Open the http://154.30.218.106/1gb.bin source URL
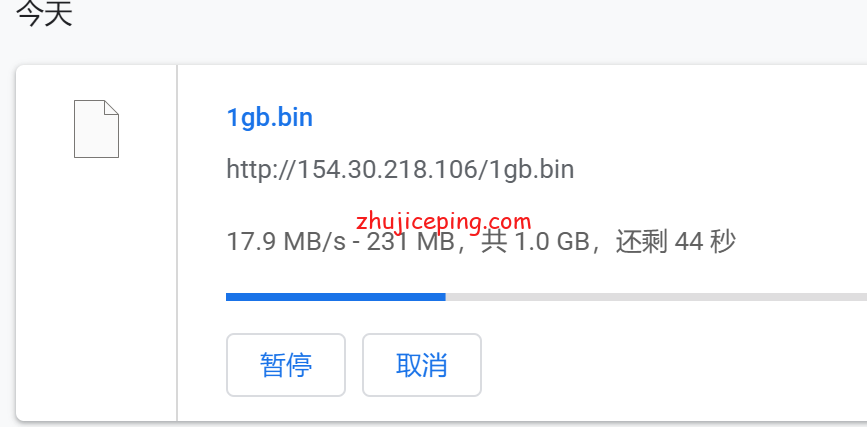Image resolution: width=867 pixels, height=427 pixels. coord(400,169)
